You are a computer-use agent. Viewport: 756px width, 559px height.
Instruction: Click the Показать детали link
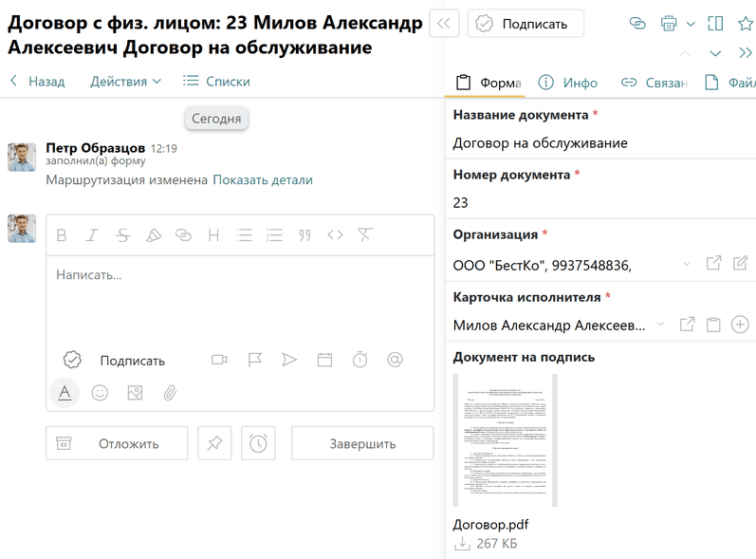click(x=263, y=180)
